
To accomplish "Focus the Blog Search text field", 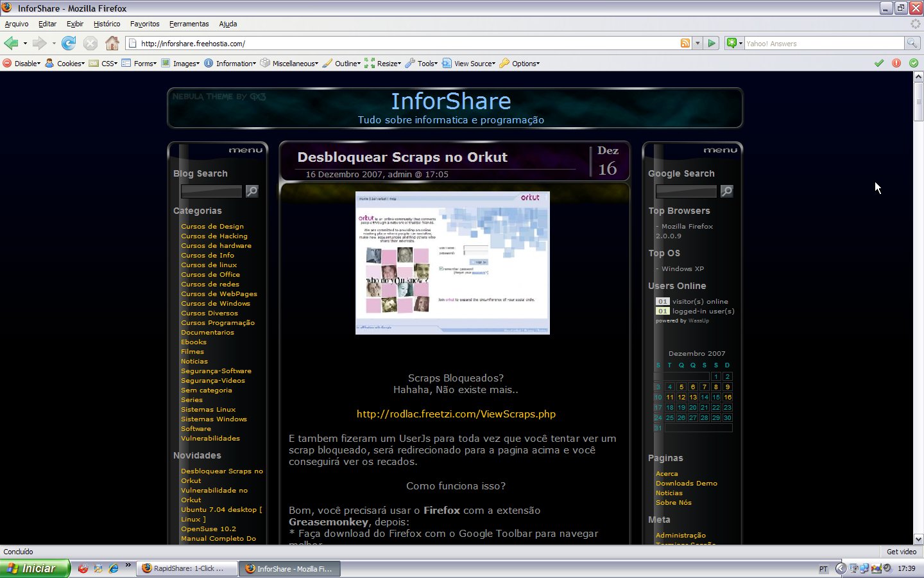I will [x=212, y=191].
